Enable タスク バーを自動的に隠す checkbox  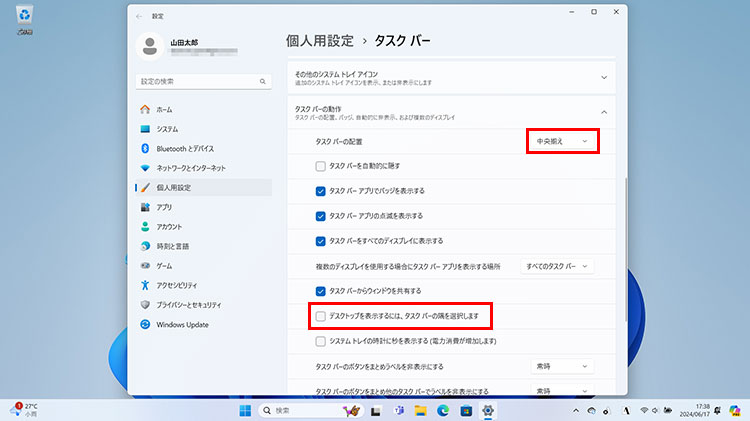pyautogui.click(x=320, y=165)
